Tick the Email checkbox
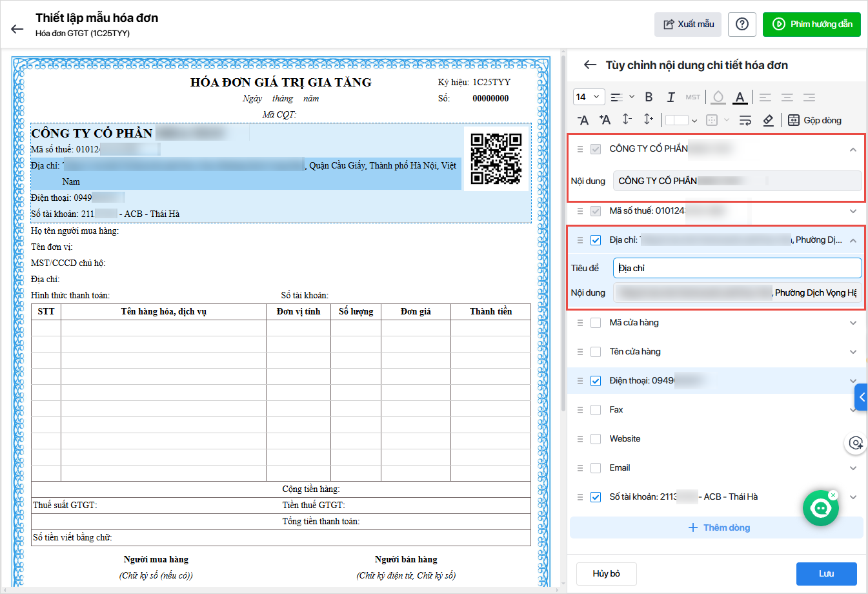 [x=596, y=468]
